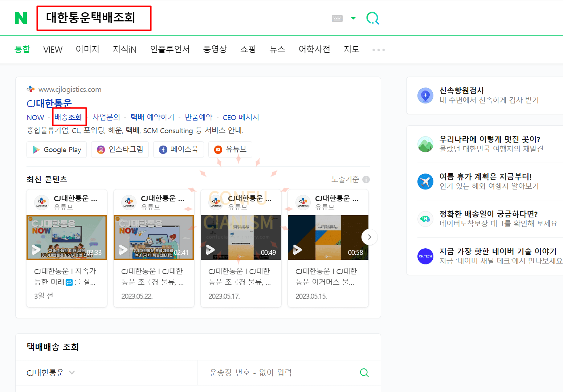
Task: Expand more tabs with the three dots
Action: [x=379, y=50]
